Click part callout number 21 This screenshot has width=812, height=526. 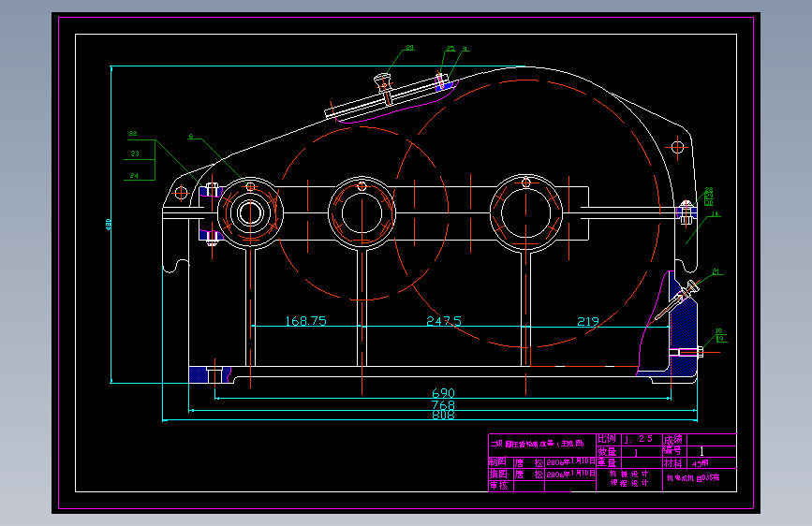(716, 271)
